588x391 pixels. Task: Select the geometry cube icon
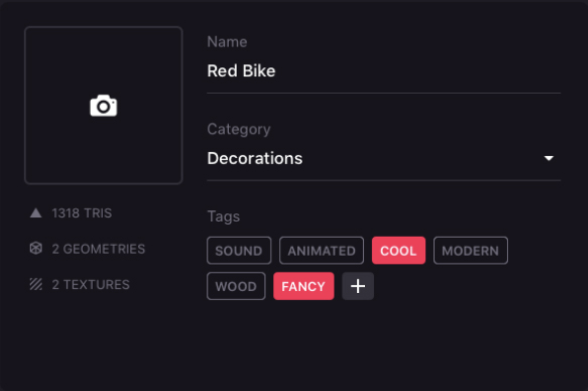[x=36, y=249]
